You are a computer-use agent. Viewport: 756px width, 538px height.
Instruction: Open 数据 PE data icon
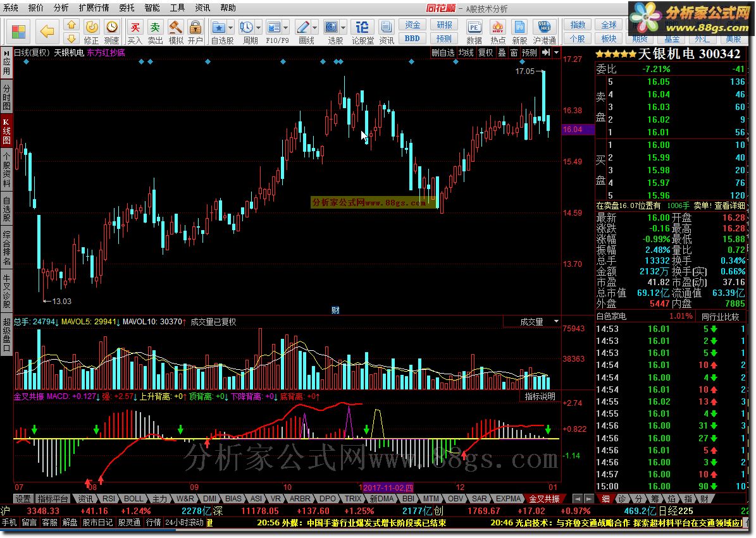[474, 32]
